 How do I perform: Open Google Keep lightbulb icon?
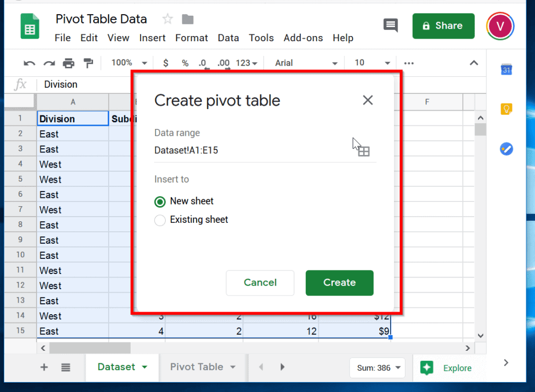click(x=506, y=109)
